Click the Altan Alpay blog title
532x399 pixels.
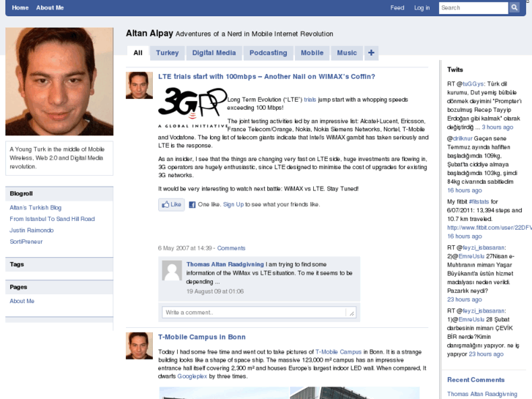(x=149, y=33)
